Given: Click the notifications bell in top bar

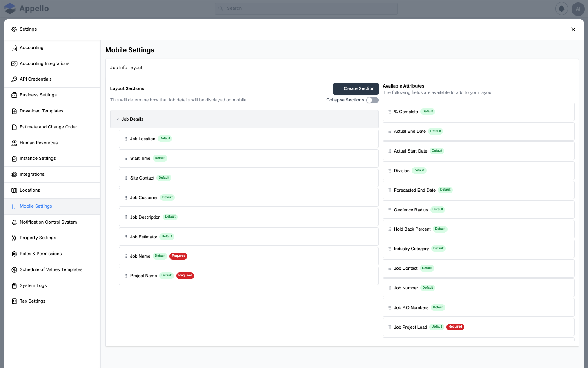Looking at the screenshot, I should click(562, 9).
